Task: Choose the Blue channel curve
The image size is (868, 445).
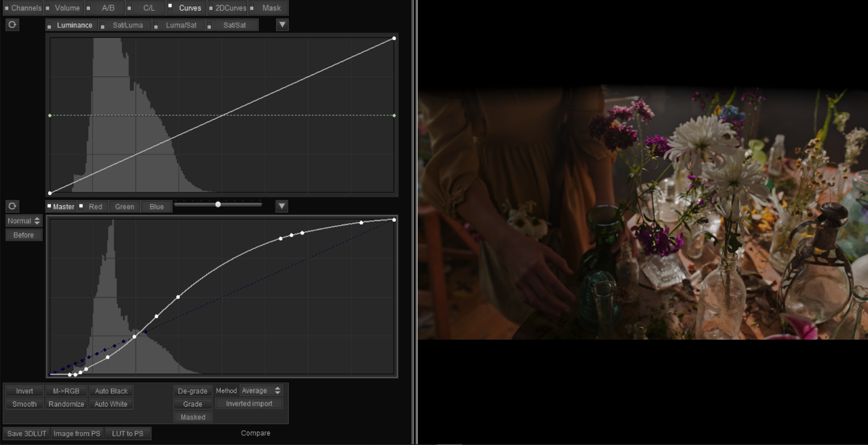Action: 157,206
